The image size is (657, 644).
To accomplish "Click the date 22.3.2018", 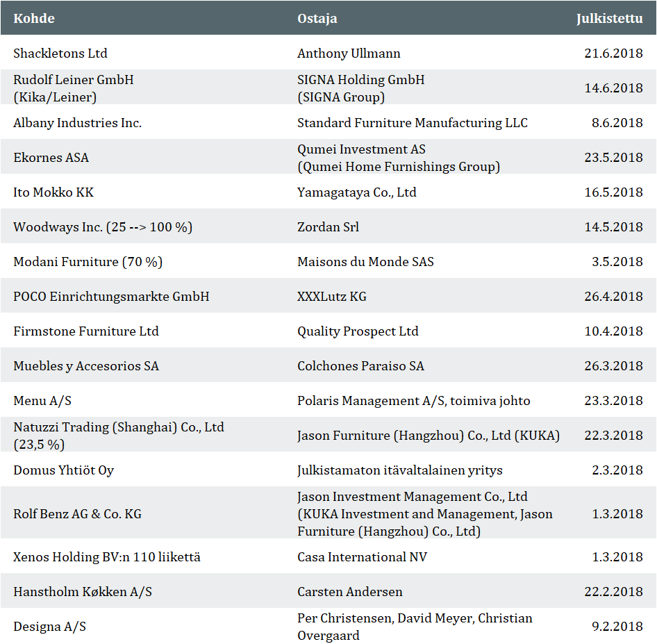I will [x=613, y=436].
